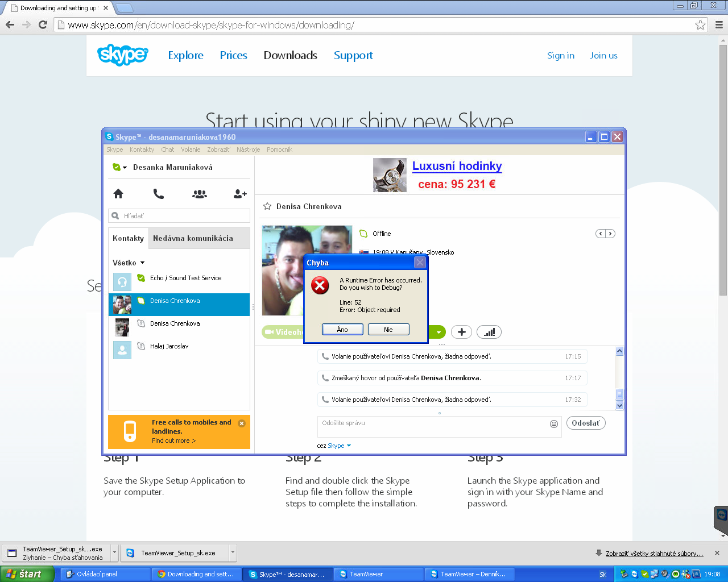Open the completed TeamViewer_Setup_sk.exe download
Image resolution: width=728 pixels, height=582 pixels.
pyautogui.click(x=175, y=552)
